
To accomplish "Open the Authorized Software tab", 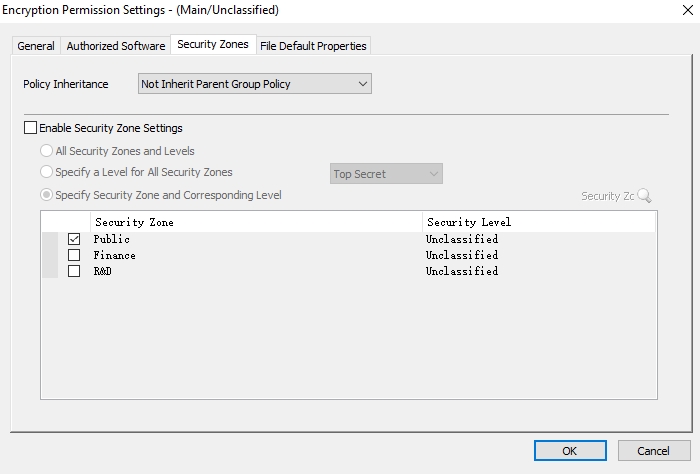I will click(115, 46).
